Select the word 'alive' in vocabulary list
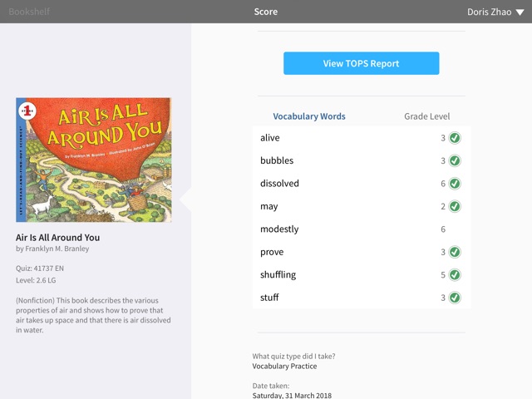Image resolution: width=532 pixels, height=399 pixels. (270, 138)
